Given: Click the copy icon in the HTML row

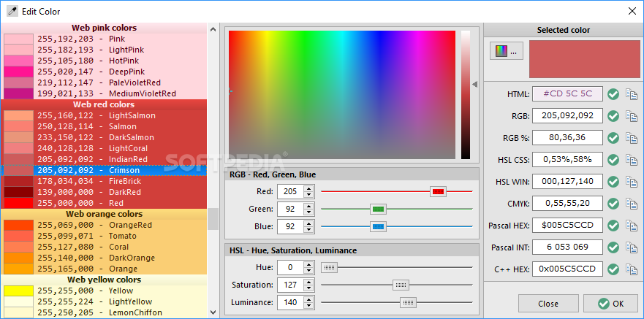Looking at the screenshot, I should (x=631, y=94).
